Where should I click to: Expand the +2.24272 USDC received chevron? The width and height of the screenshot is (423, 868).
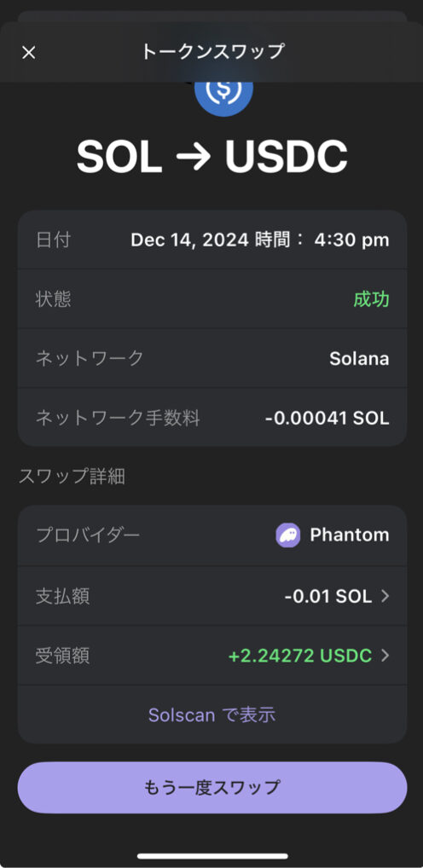386,656
